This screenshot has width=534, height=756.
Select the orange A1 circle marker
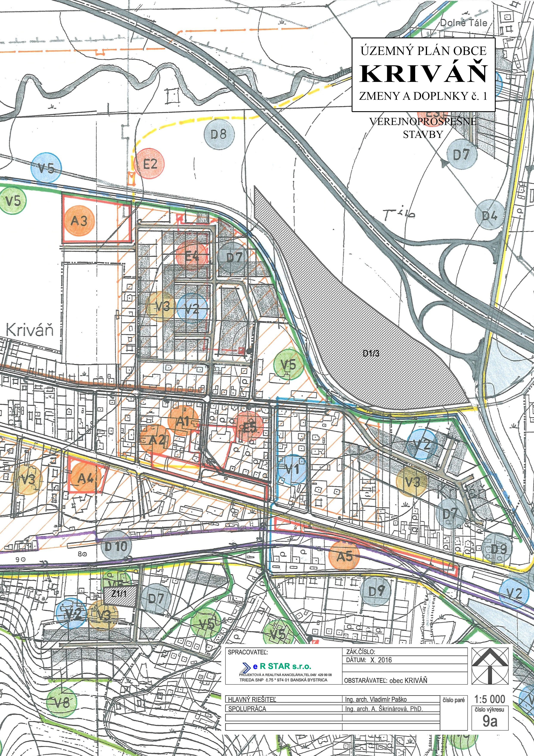(x=183, y=421)
